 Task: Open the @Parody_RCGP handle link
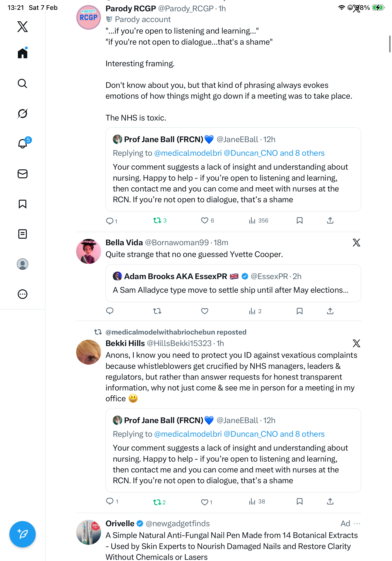[x=186, y=8]
